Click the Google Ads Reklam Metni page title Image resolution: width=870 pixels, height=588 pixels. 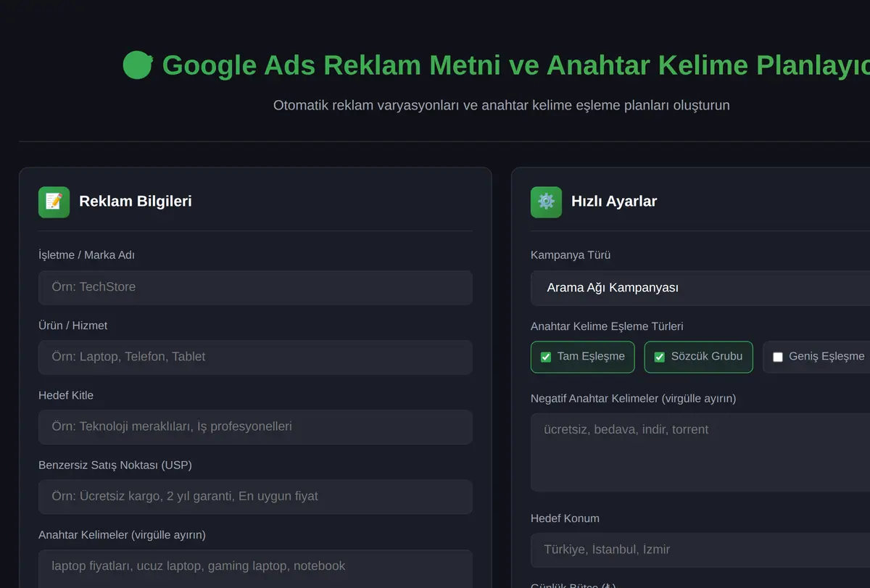515,65
